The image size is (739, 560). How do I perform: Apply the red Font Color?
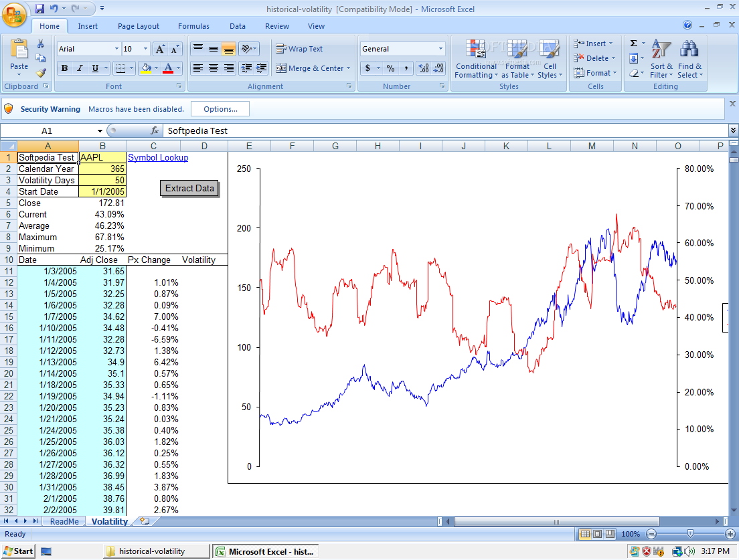click(x=168, y=68)
